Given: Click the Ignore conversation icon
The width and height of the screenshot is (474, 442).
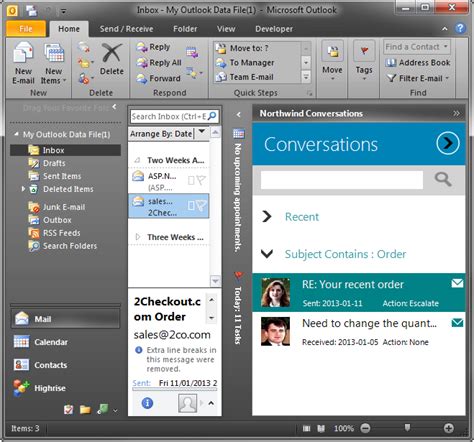Looking at the screenshot, I should click(x=84, y=47).
